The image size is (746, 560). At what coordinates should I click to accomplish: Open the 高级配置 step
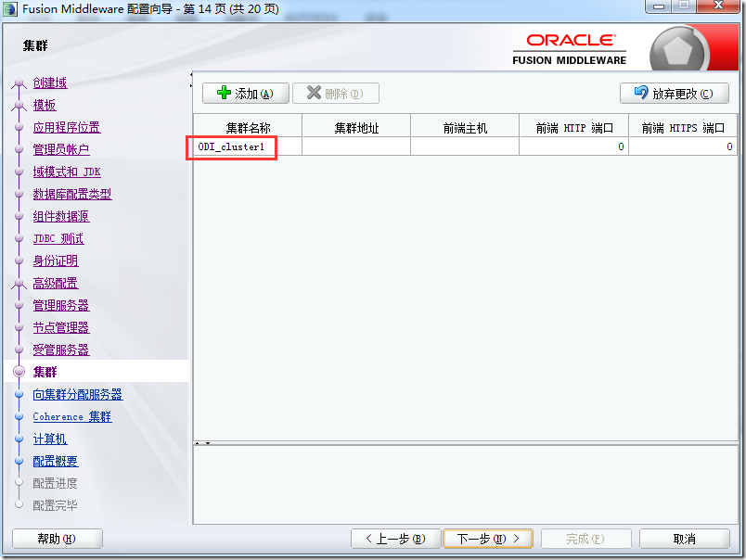click(55, 284)
